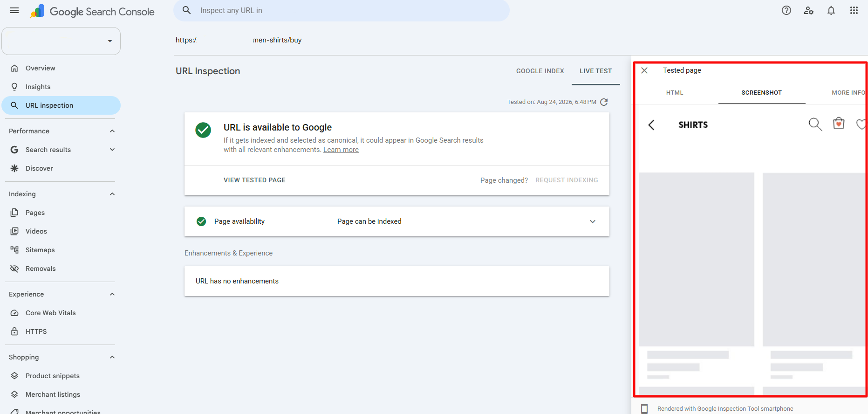Image resolution: width=868 pixels, height=414 pixels.
Task: Close the Tested page panel
Action: click(x=644, y=70)
